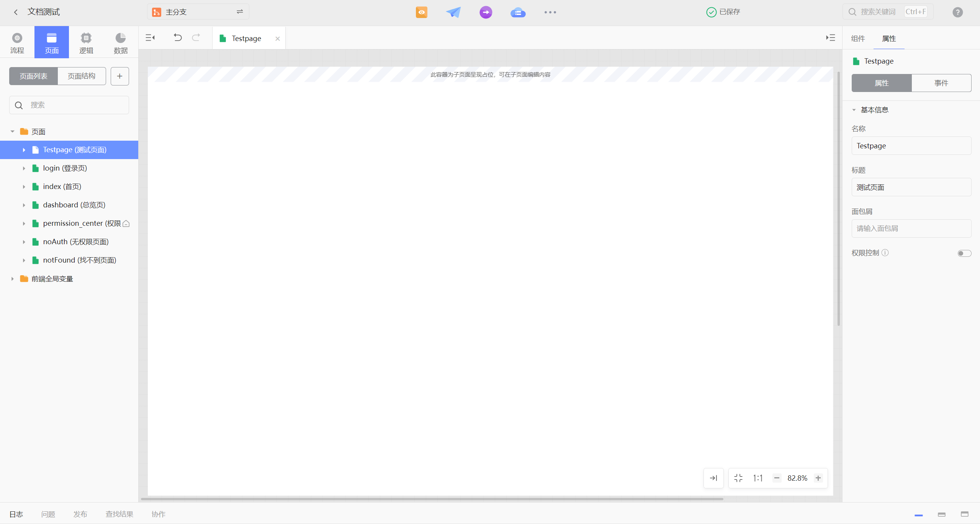Click the 名称 field containing Testpage
The height and width of the screenshot is (524, 980).
coord(911,146)
